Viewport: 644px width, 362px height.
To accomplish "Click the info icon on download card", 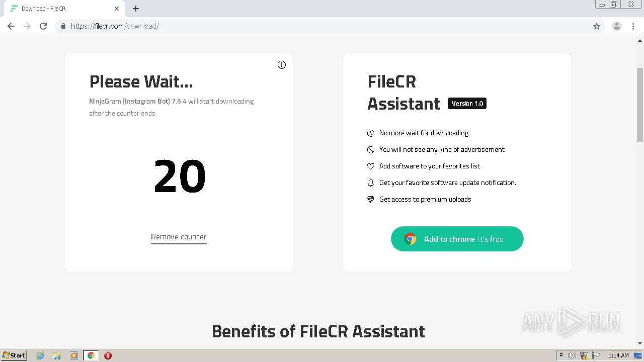I will coord(282,65).
